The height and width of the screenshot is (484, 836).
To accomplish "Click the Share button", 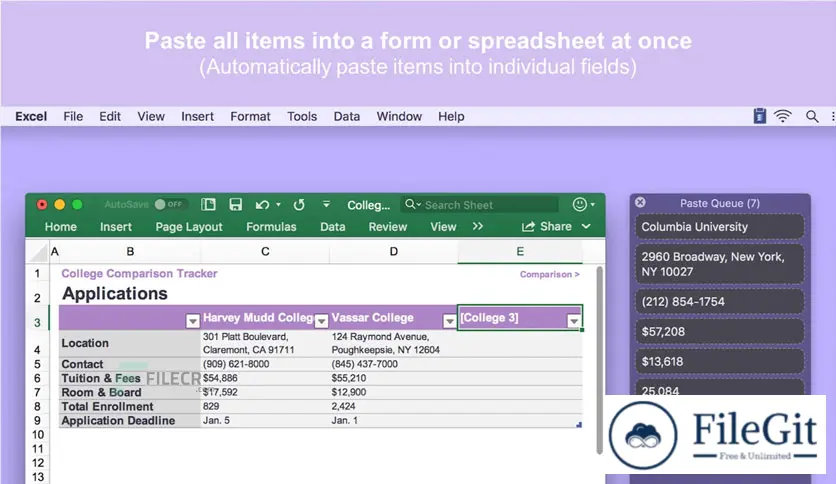I will point(546,227).
